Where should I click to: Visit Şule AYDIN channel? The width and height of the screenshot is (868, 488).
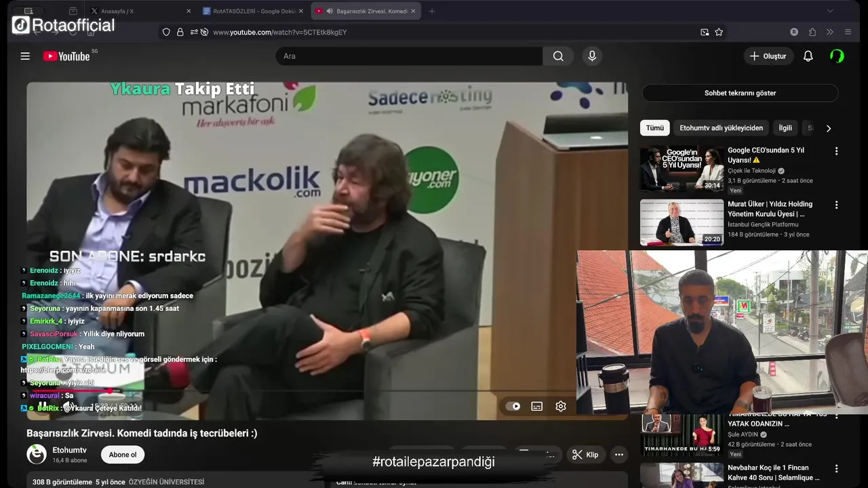point(743,434)
